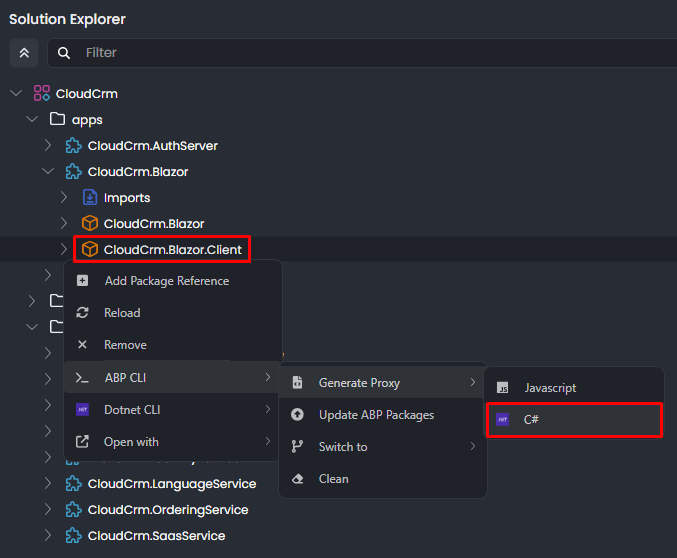This screenshot has height=558, width=677.
Task: Click the Update ABP Packages icon
Action: click(297, 415)
